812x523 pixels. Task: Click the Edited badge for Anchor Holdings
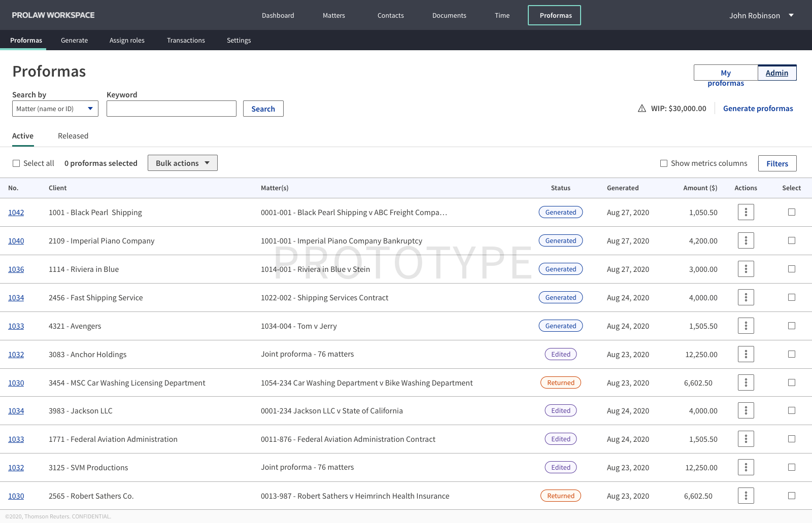tap(561, 354)
